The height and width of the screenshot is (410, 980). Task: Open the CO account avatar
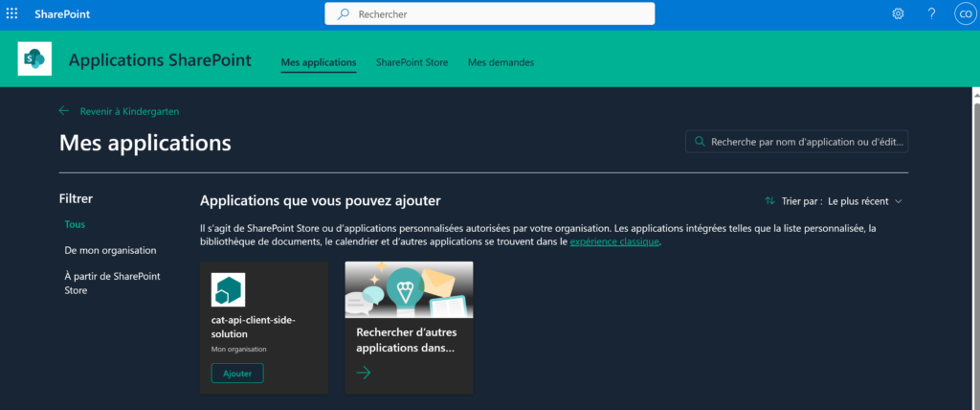(966, 13)
